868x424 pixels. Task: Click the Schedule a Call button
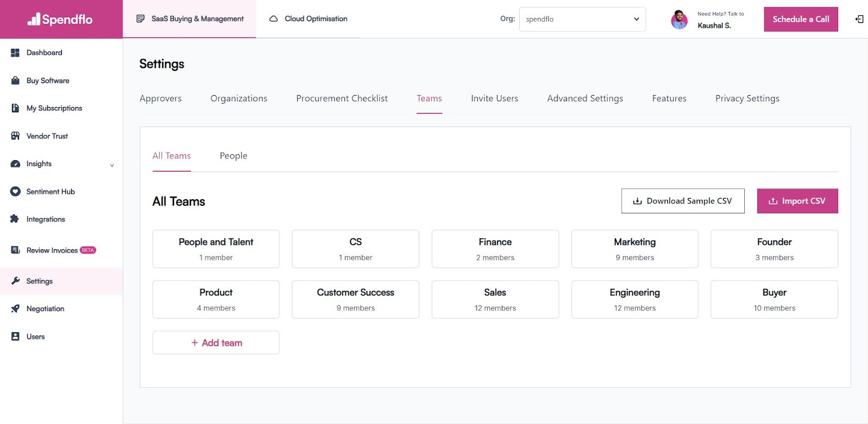click(x=801, y=19)
